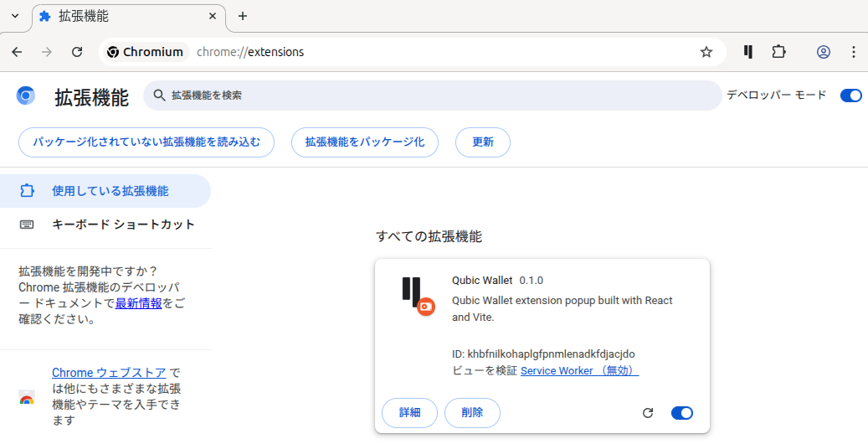The height and width of the screenshot is (444, 868).
Task: Turn off the Qubic Wallet extension toggle
Action: 681,413
